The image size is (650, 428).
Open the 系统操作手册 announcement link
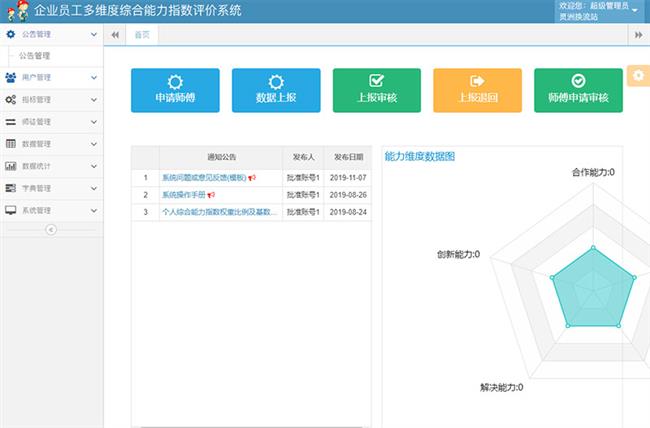[184, 195]
